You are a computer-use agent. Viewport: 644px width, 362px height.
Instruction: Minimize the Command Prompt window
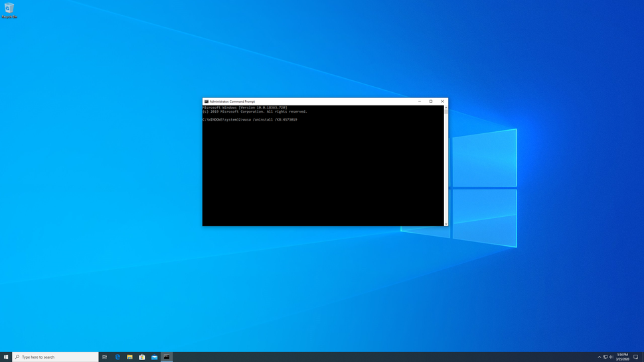coord(420,101)
